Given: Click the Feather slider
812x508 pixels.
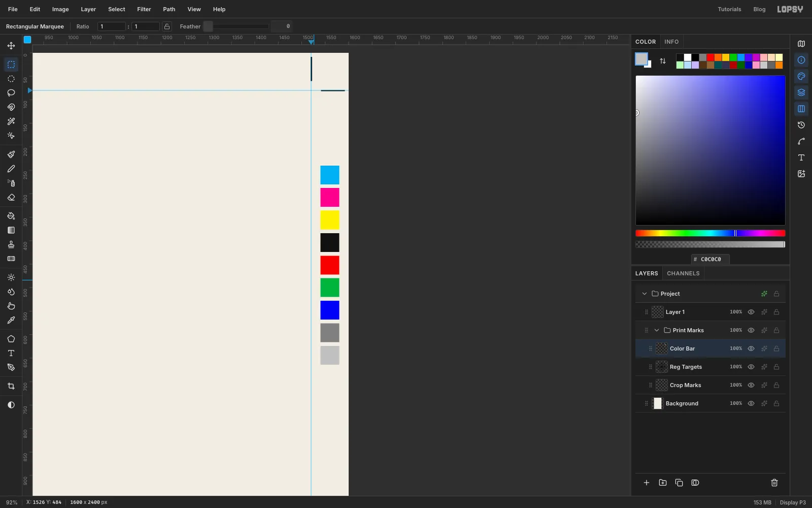Looking at the screenshot, I should point(236,26).
